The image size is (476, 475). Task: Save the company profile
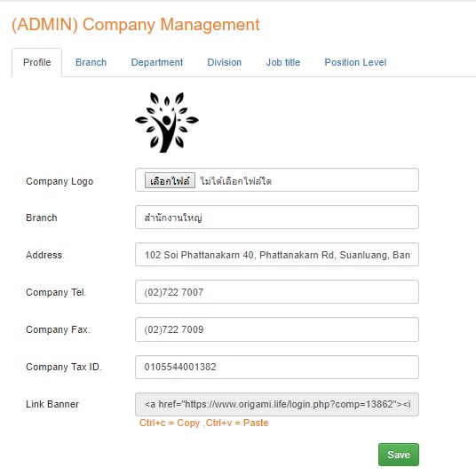point(399,455)
